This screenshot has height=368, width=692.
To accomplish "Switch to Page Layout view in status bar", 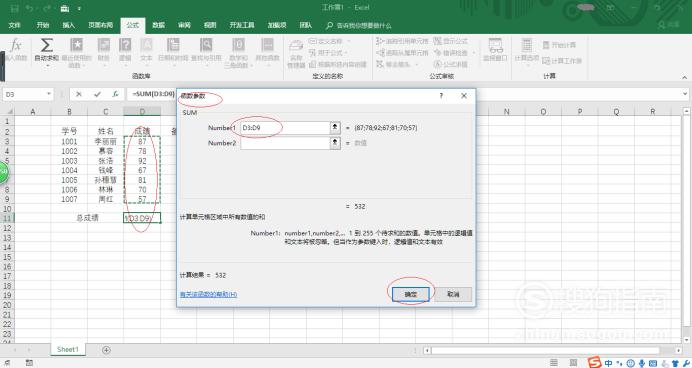I will pos(573,363).
